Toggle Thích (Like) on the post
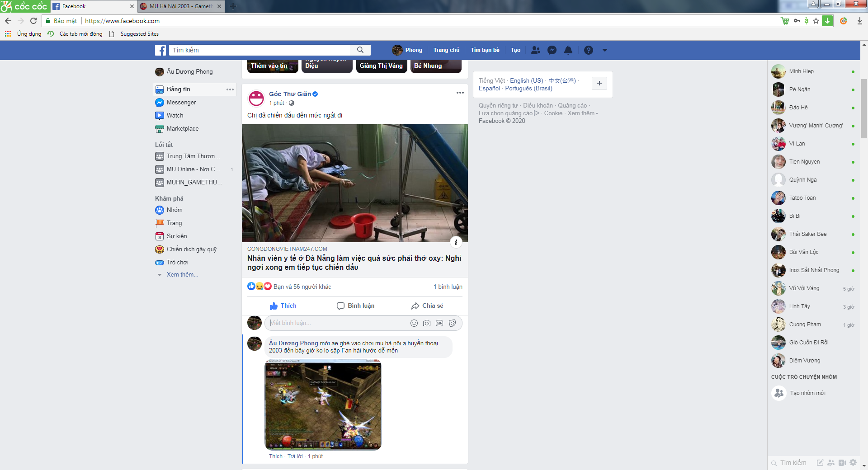Image resolution: width=868 pixels, height=470 pixels. coord(283,306)
